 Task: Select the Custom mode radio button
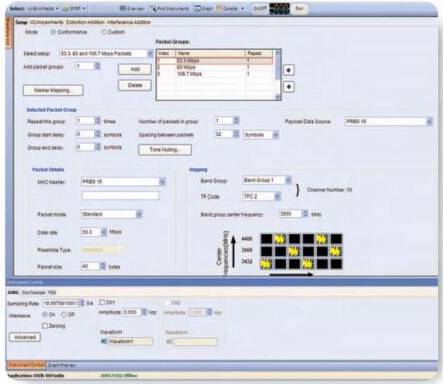(104, 32)
